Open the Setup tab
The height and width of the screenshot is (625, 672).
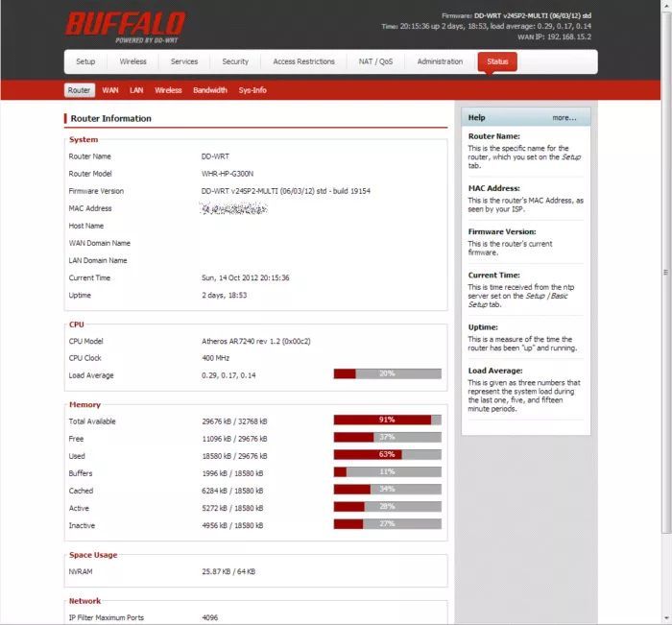tap(85, 61)
